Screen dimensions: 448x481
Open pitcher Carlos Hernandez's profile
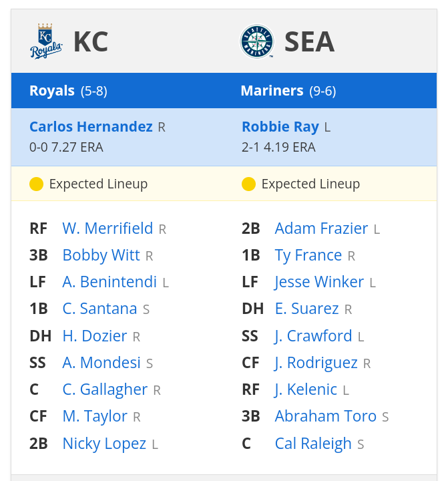coord(91,127)
